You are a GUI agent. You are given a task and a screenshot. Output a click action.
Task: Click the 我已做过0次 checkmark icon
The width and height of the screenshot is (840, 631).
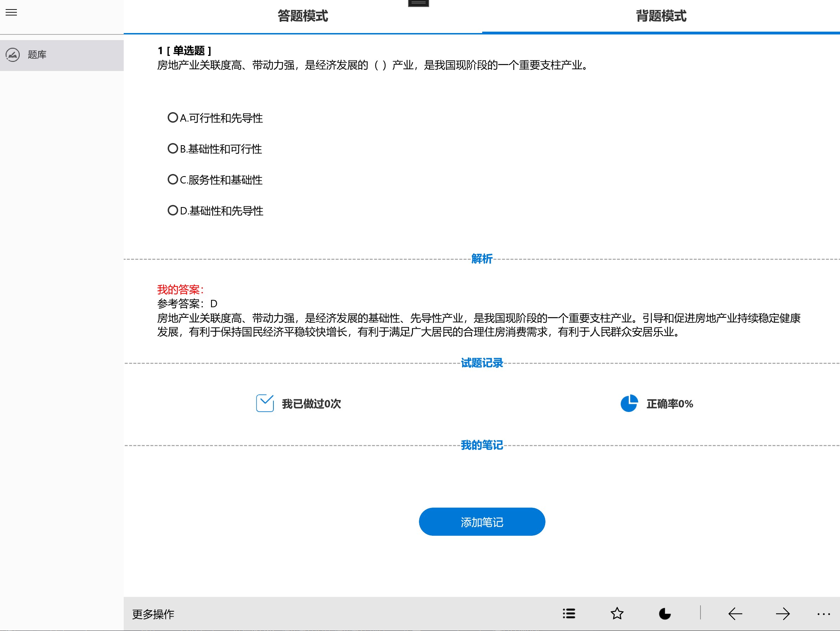coord(265,404)
